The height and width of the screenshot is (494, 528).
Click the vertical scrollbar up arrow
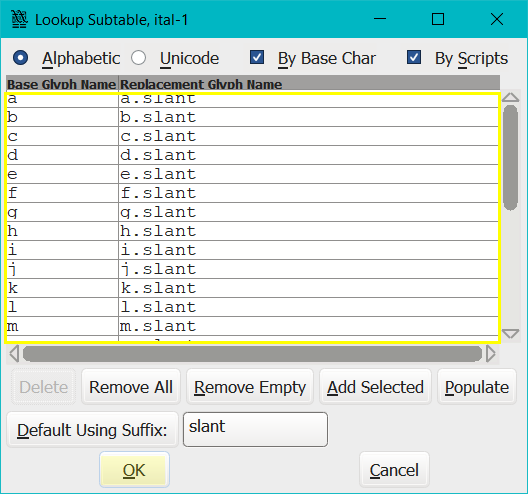(x=510, y=98)
